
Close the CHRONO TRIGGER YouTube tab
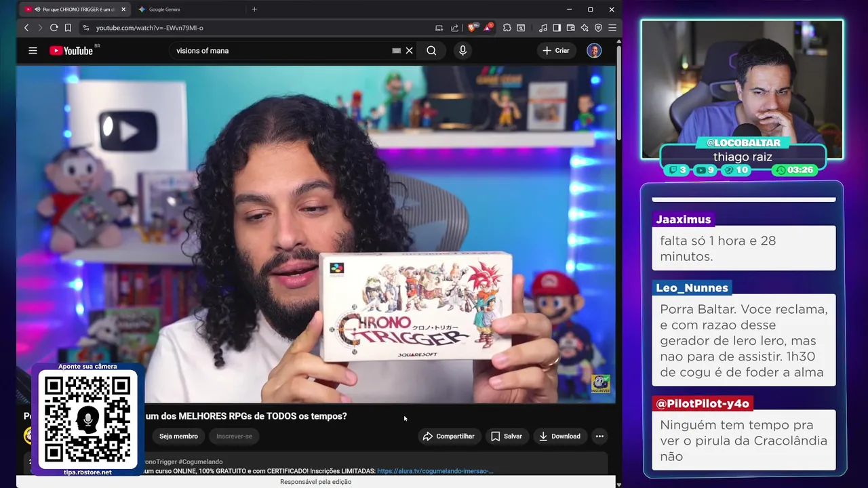(123, 9)
